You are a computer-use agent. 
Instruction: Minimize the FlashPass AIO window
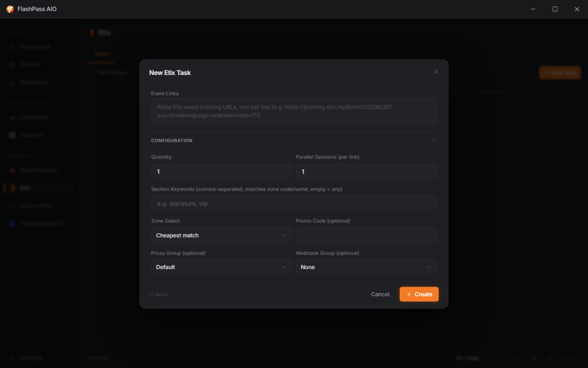pyautogui.click(x=533, y=9)
